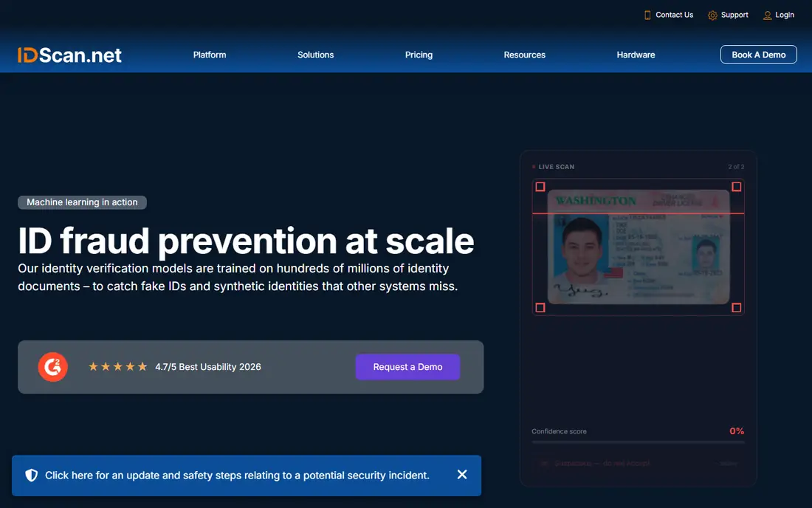Click the five-star rating icons
812x508 pixels.
coord(117,367)
